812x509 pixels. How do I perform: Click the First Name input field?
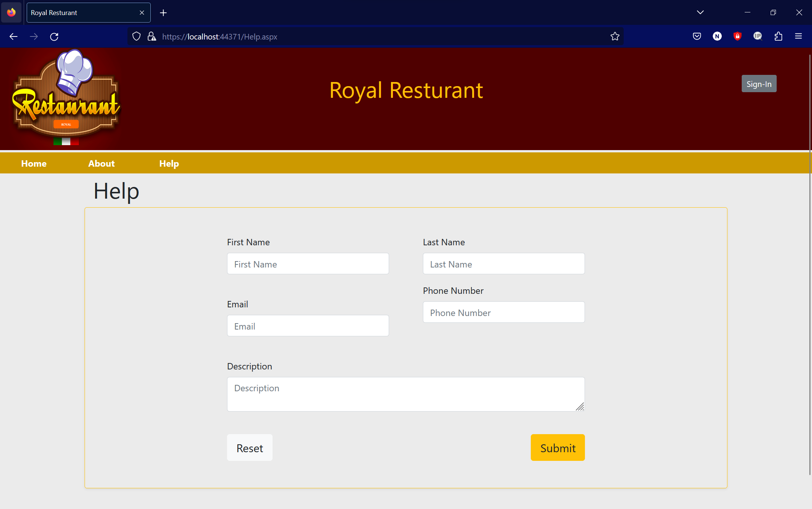(308, 264)
